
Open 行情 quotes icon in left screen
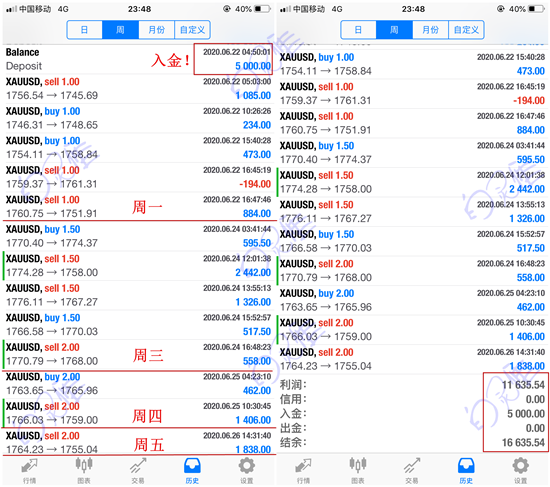(29, 471)
